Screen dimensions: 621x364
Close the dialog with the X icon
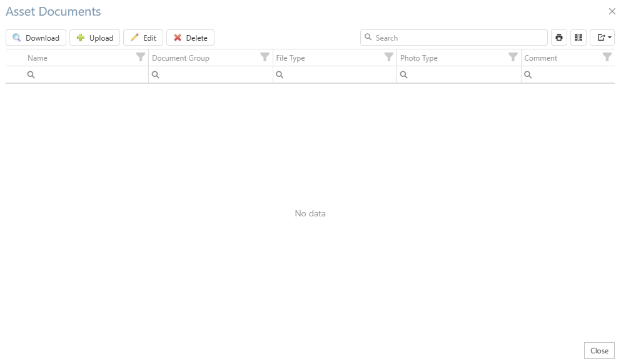(x=612, y=11)
